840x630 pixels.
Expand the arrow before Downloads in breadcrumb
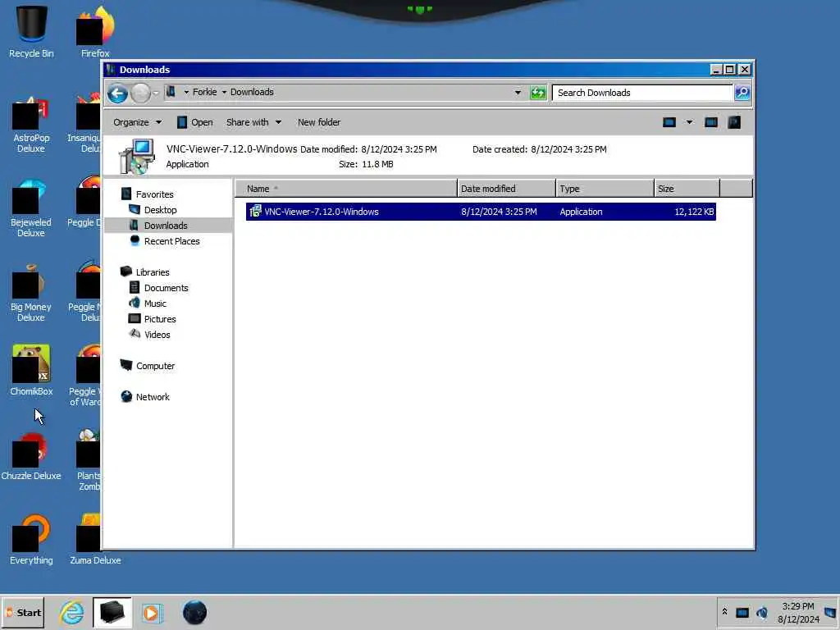224,92
